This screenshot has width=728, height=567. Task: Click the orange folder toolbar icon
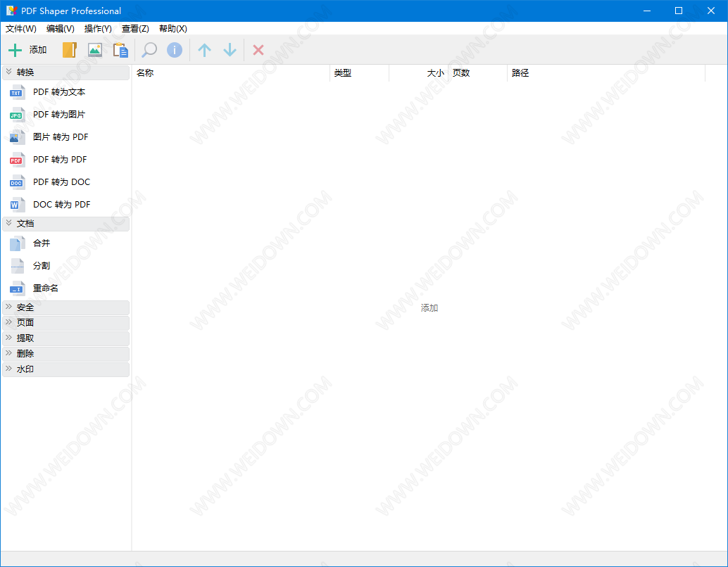tap(70, 50)
